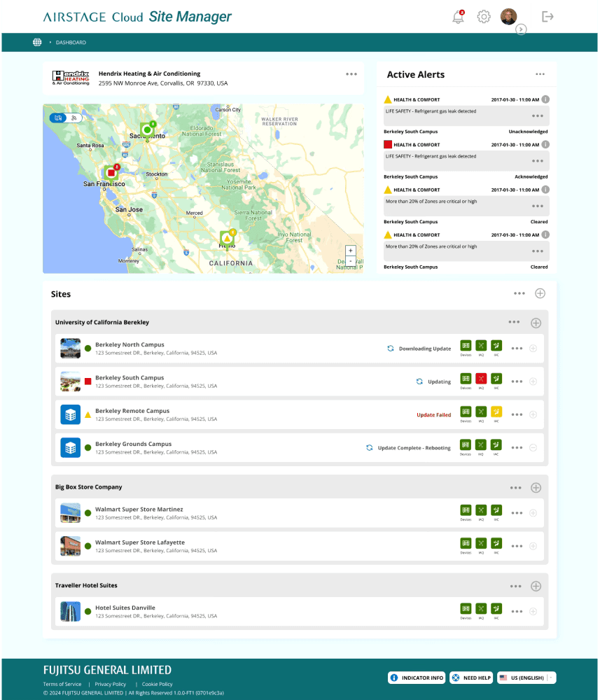Open the notifications bell icon
600x700 pixels.
(458, 17)
